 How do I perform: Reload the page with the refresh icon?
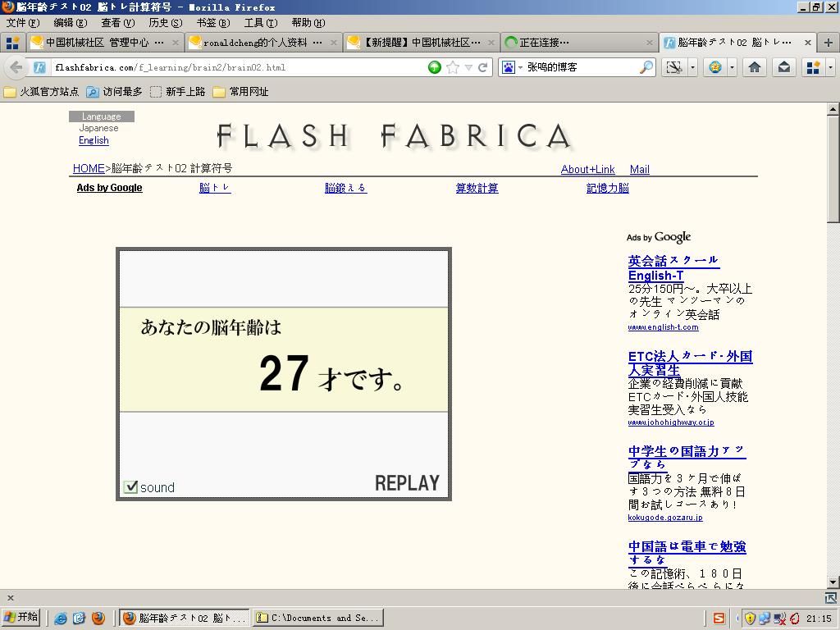click(x=482, y=67)
